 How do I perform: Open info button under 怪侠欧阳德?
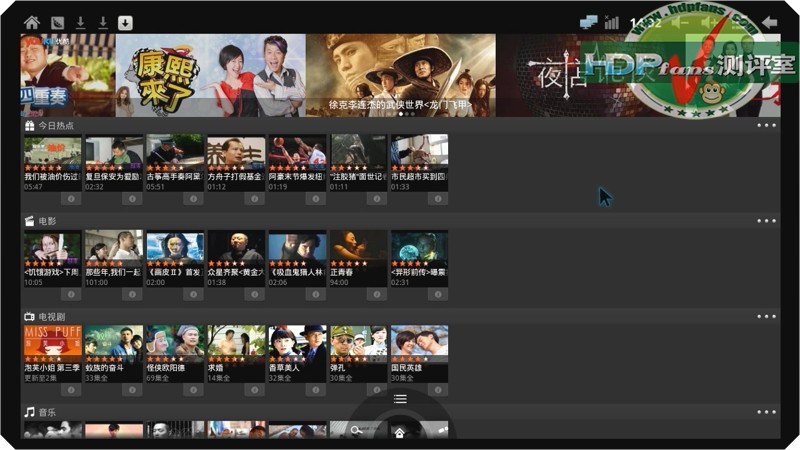click(x=193, y=390)
